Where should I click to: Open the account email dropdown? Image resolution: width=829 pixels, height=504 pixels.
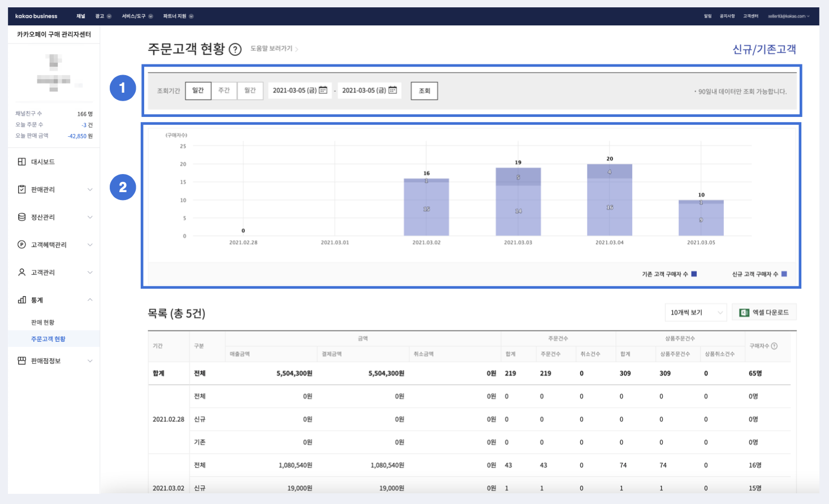788,16
